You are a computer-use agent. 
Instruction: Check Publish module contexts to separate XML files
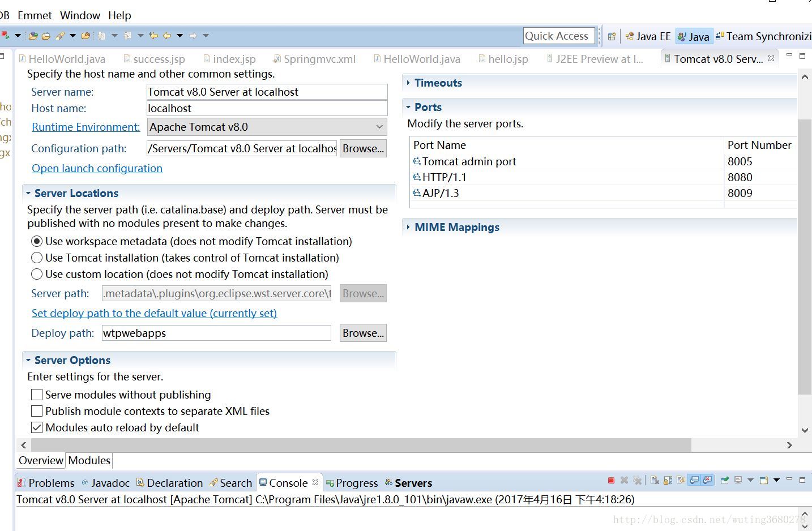(x=37, y=411)
